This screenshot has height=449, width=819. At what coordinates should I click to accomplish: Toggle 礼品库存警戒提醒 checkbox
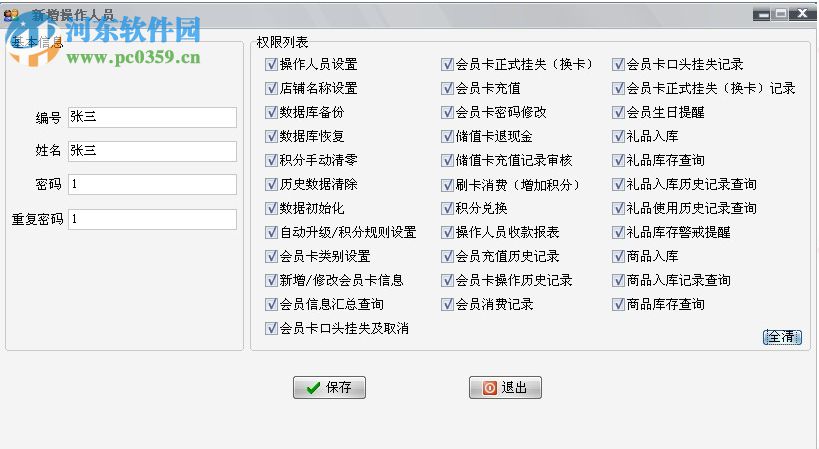click(x=618, y=232)
